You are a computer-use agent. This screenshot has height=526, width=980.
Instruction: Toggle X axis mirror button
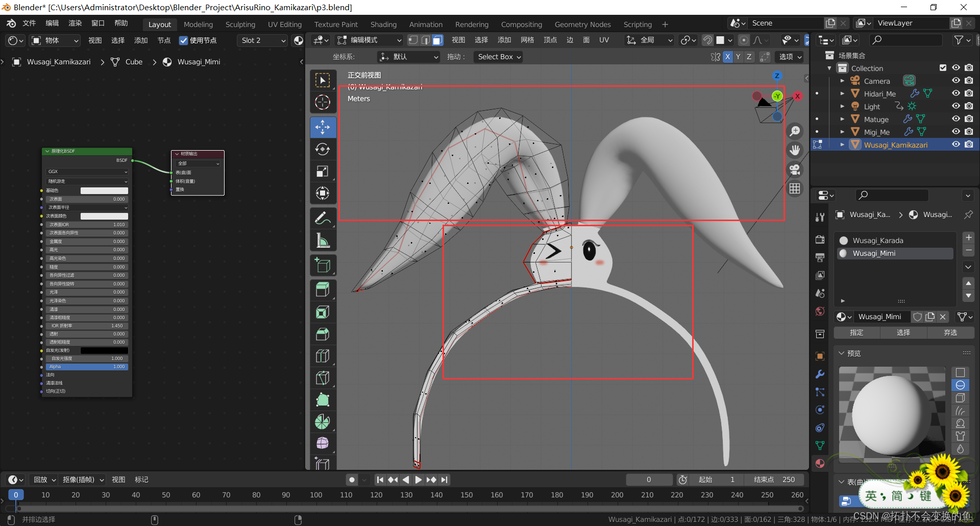727,57
